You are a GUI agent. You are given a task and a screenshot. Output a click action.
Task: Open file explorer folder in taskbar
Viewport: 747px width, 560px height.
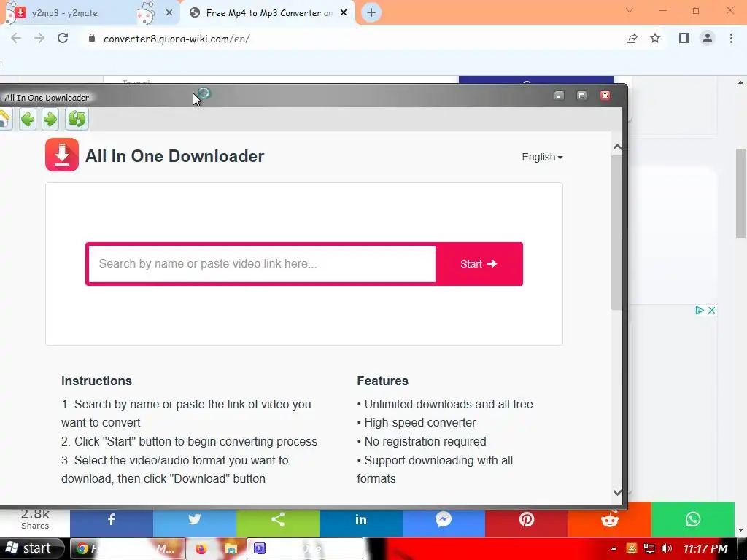[x=231, y=548]
